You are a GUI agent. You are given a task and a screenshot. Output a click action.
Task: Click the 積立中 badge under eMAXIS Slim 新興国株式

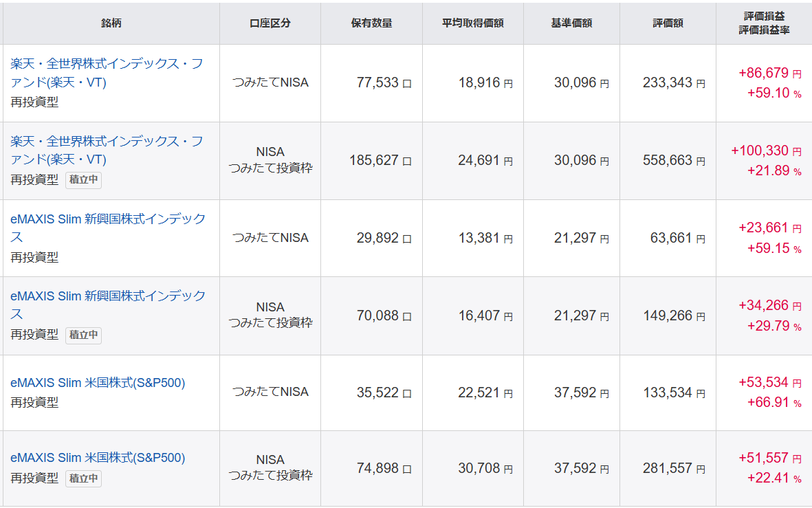tap(84, 335)
